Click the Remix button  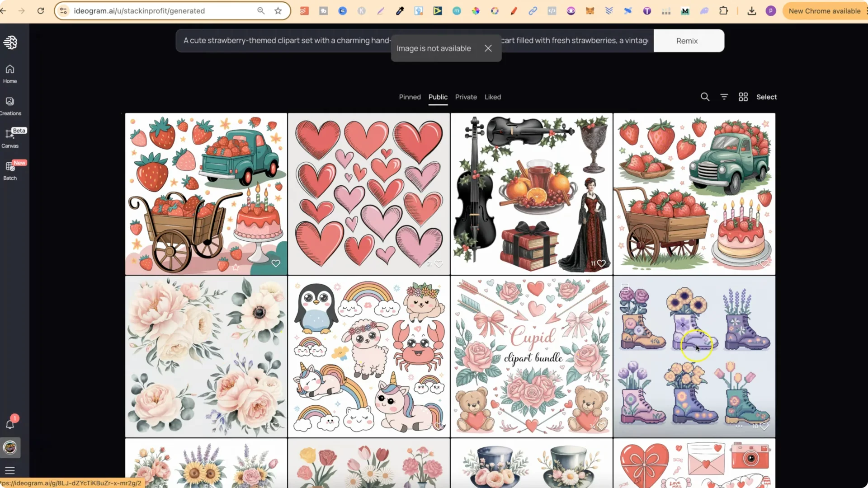pyautogui.click(x=688, y=41)
